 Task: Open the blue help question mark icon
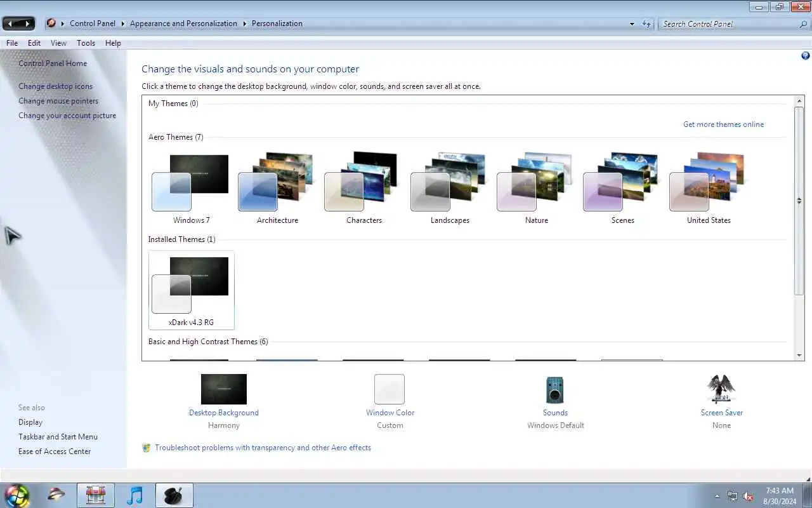click(806, 56)
